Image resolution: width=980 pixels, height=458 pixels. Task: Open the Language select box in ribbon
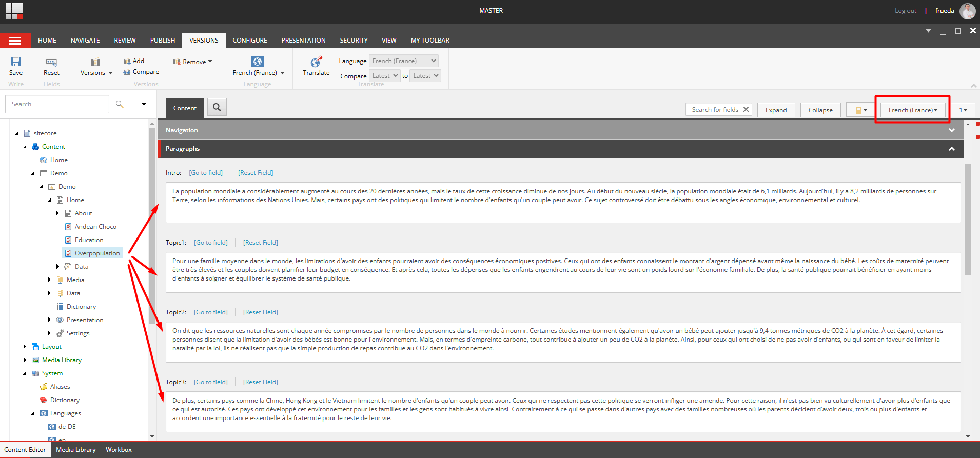pyautogui.click(x=404, y=61)
